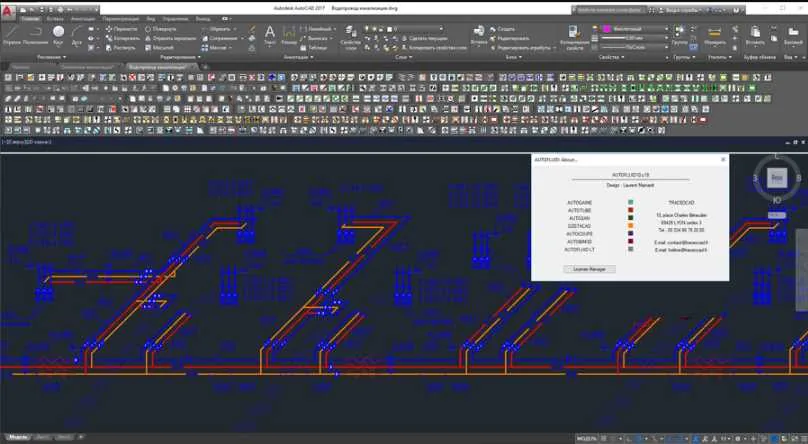
Task: Switch to the Вставка ribbon tab
Action: (x=55, y=19)
